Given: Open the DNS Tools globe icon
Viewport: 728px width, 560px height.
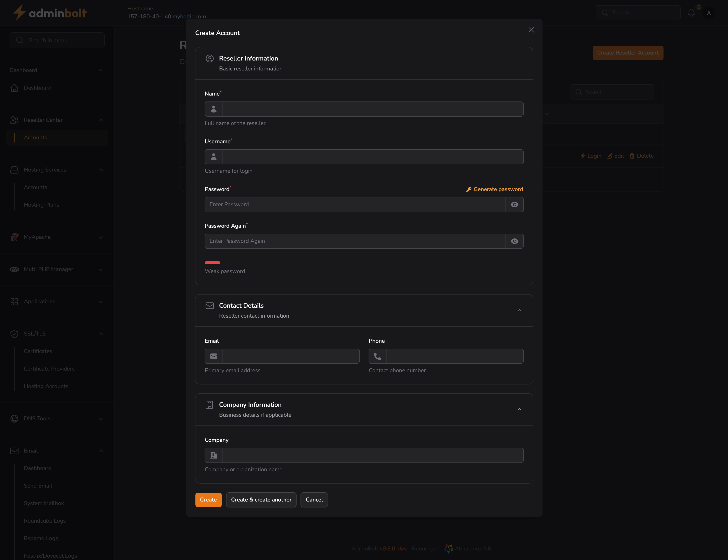Looking at the screenshot, I should pos(14,419).
